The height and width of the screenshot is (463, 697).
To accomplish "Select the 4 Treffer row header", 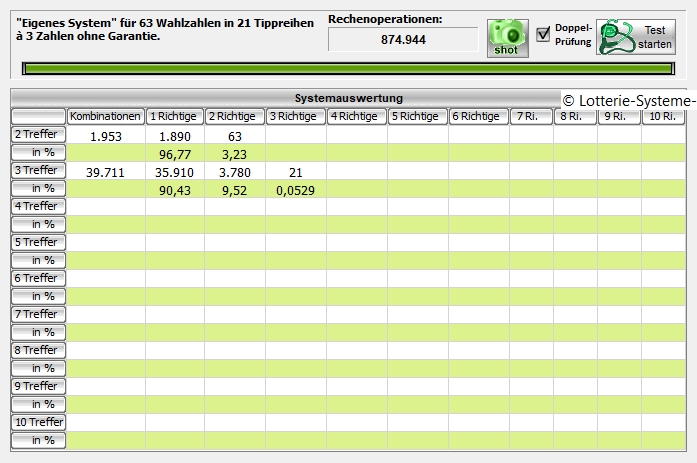I will click(38, 207).
